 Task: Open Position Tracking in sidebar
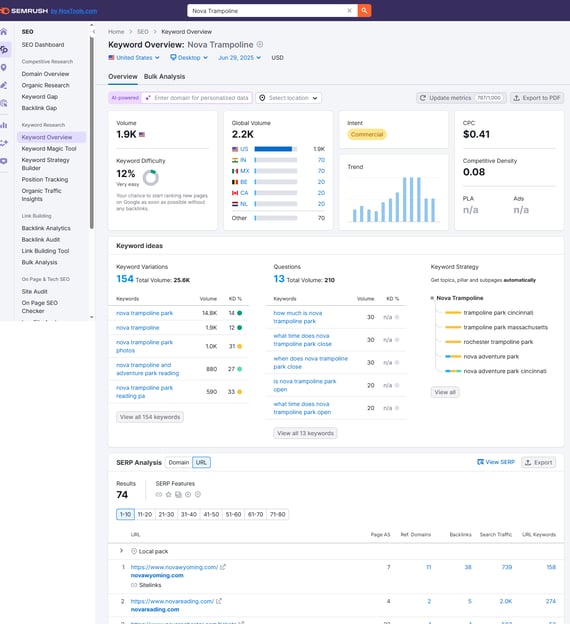[45, 179]
